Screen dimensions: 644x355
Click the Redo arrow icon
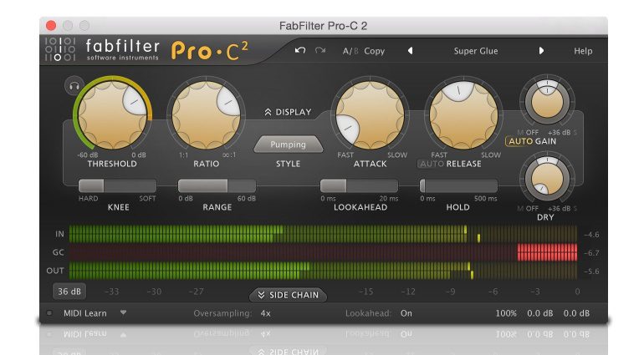[320, 50]
